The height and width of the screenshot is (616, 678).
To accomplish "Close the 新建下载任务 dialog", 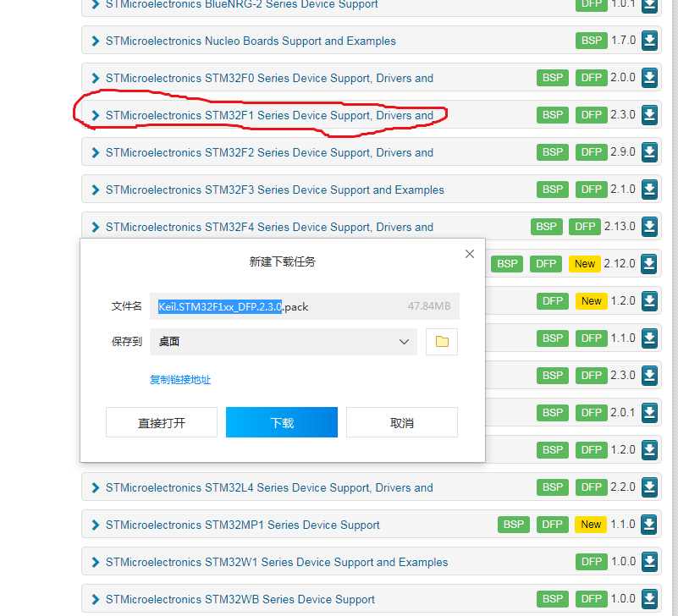I will (x=470, y=254).
